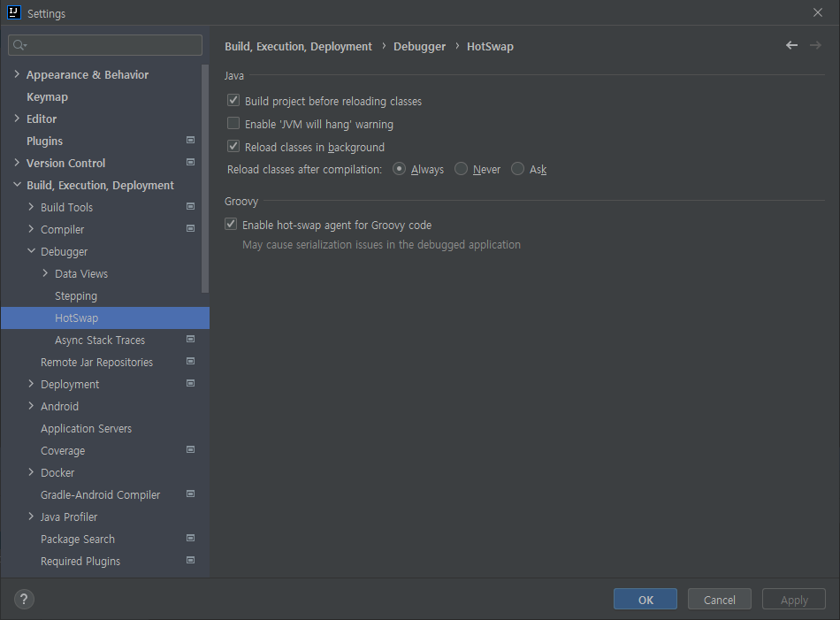Toggle Reload classes in background checkbox

click(x=233, y=146)
